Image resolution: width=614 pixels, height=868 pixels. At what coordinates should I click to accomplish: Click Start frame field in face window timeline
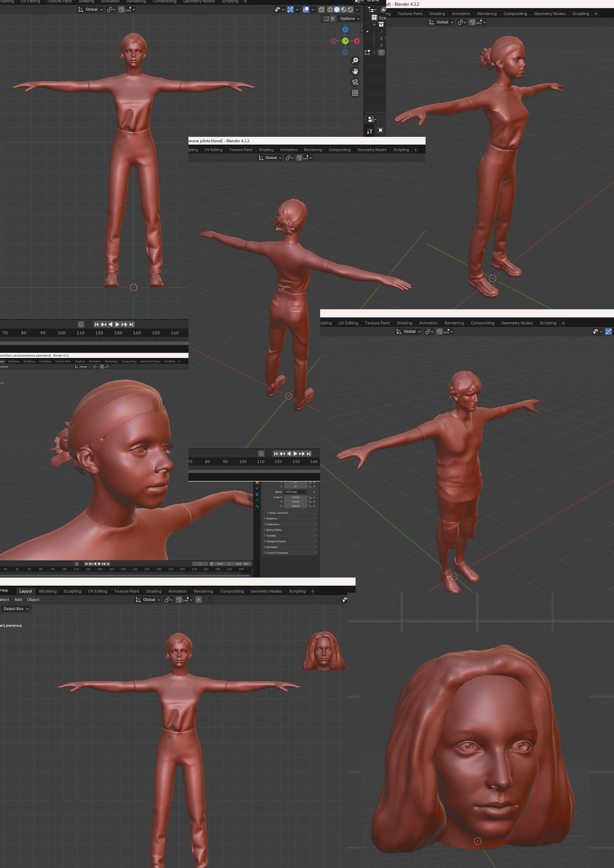click(224, 564)
